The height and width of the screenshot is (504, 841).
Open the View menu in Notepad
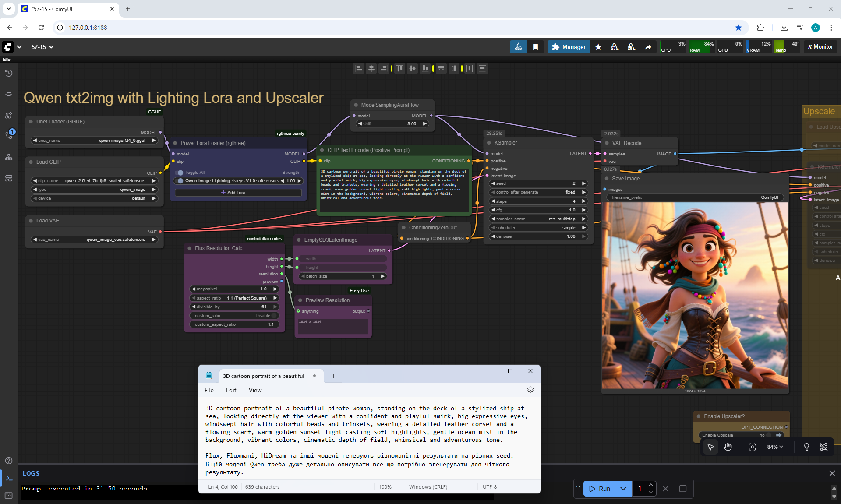[x=255, y=390]
